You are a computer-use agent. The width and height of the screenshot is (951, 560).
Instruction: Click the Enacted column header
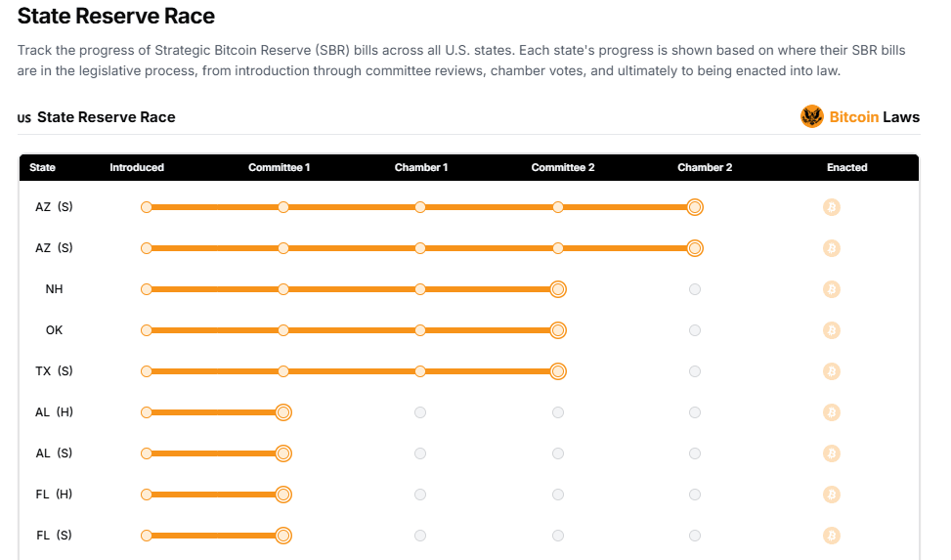pos(846,167)
